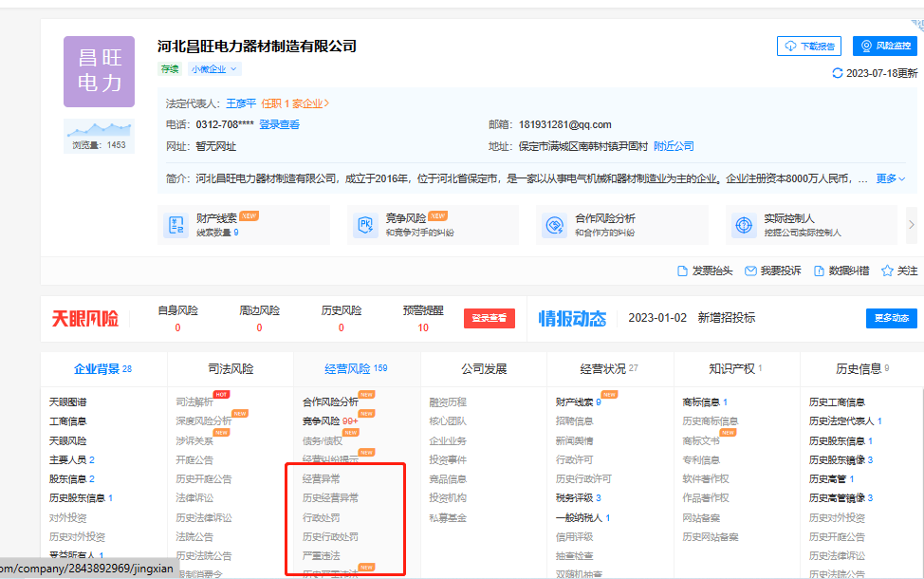The height and width of the screenshot is (579, 924).
Task: Open 股东信息 item
Action: [x=72, y=479]
